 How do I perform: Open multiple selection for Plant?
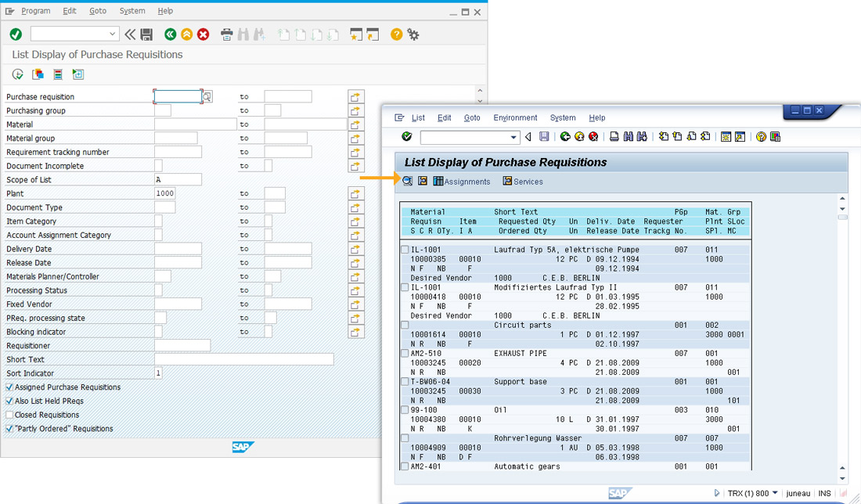point(356,193)
